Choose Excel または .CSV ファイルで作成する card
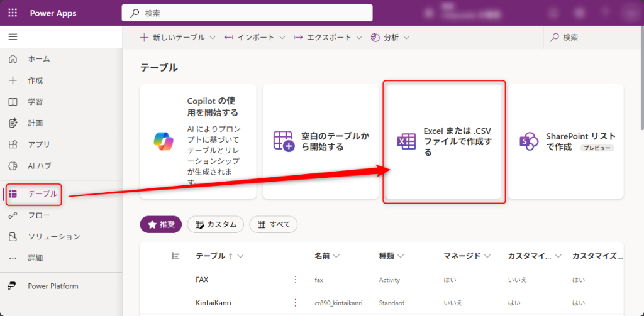 click(443, 141)
